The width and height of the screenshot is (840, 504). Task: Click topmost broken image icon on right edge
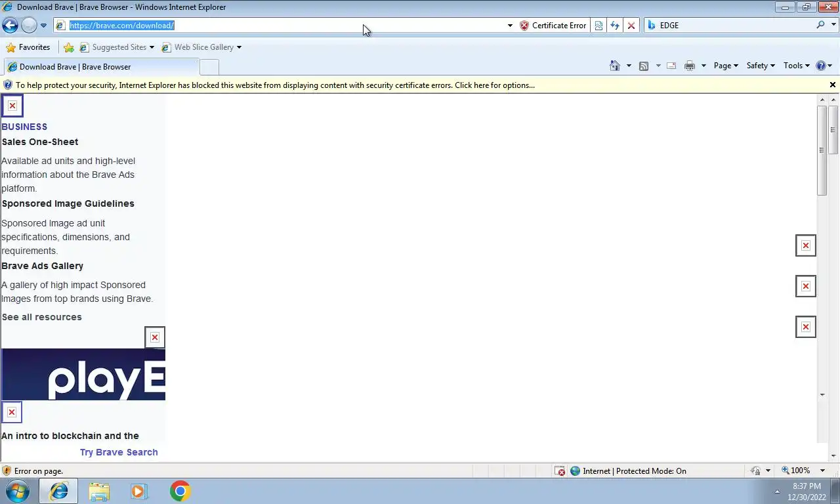click(806, 245)
